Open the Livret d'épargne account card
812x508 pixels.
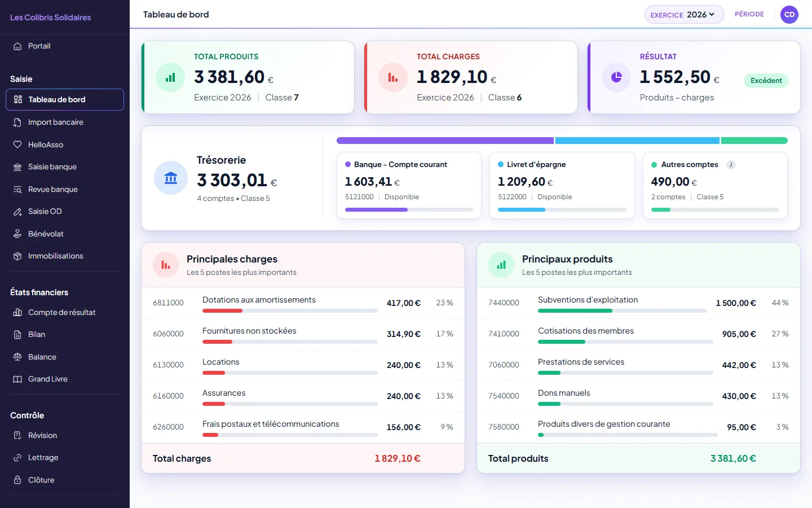pos(562,185)
